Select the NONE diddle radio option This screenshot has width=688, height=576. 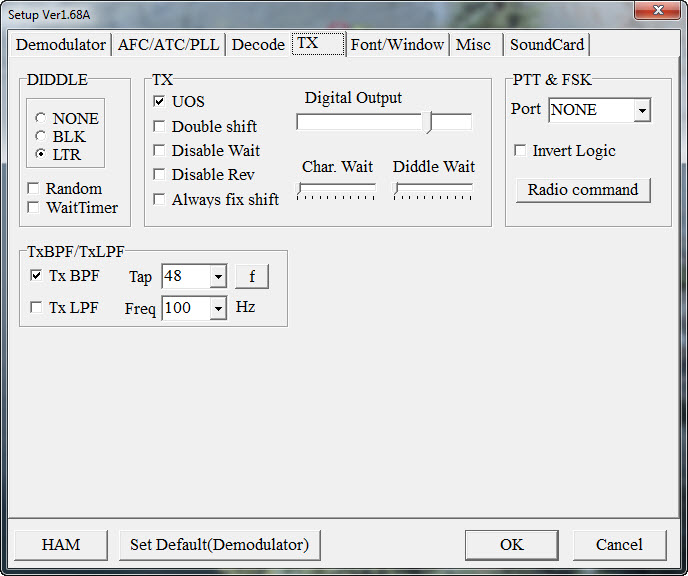(x=41, y=119)
